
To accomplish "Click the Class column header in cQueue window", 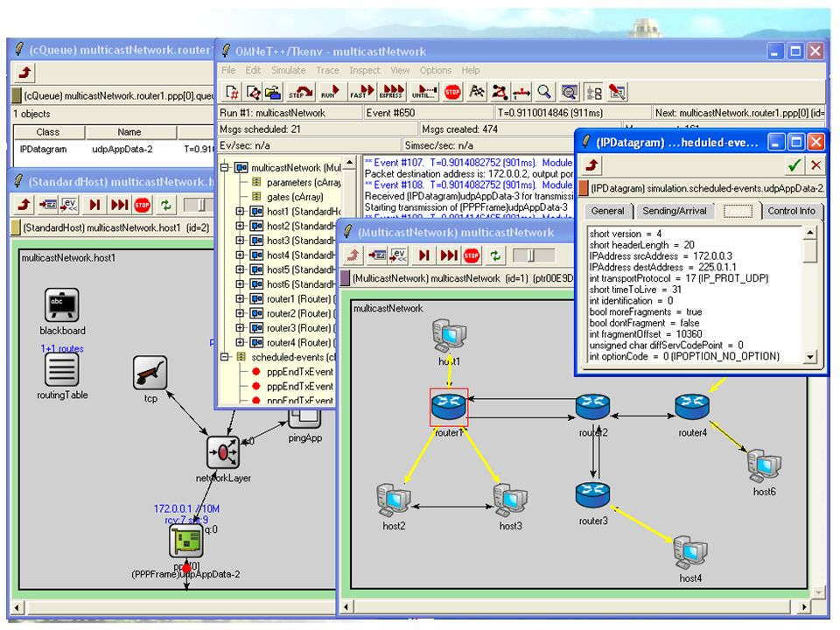I will pos(48,132).
